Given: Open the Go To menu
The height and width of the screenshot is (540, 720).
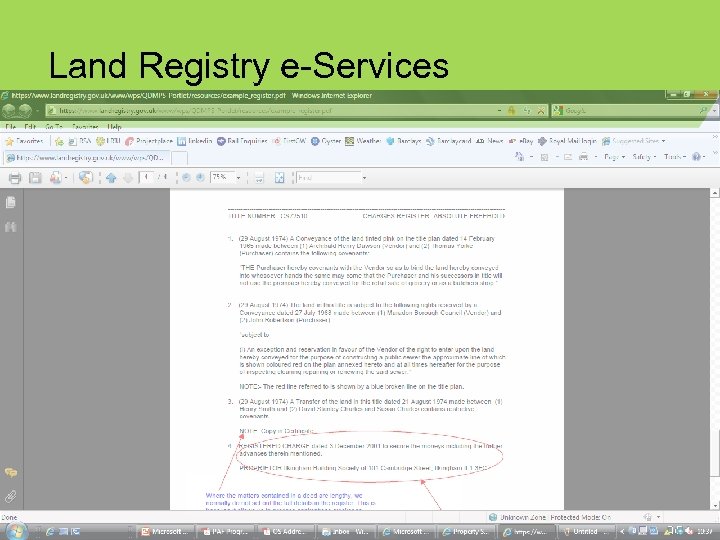Looking at the screenshot, I should [x=54, y=127].
